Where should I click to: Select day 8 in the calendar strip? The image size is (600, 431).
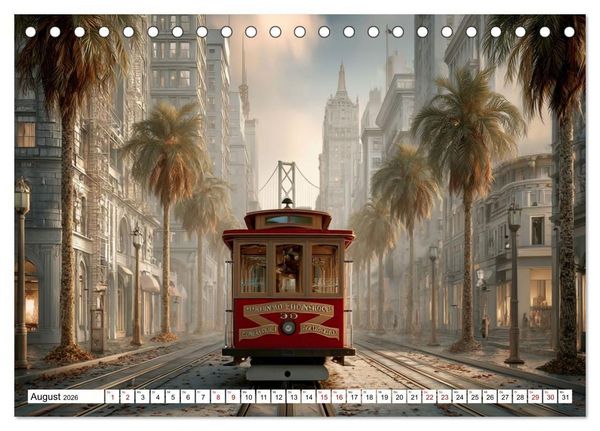(x=218, y=397)
